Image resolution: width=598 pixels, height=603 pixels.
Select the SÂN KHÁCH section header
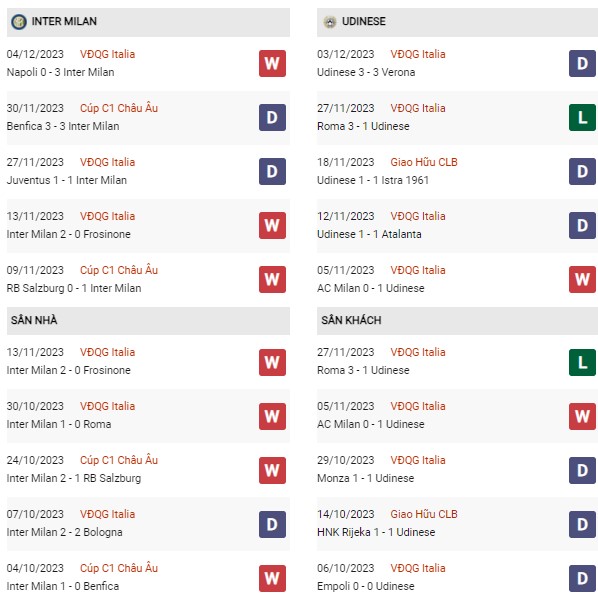pos(457,320)
